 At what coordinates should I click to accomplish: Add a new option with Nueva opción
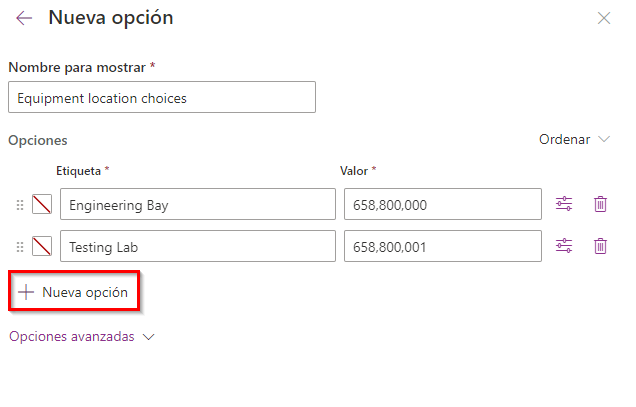(74, 291)
